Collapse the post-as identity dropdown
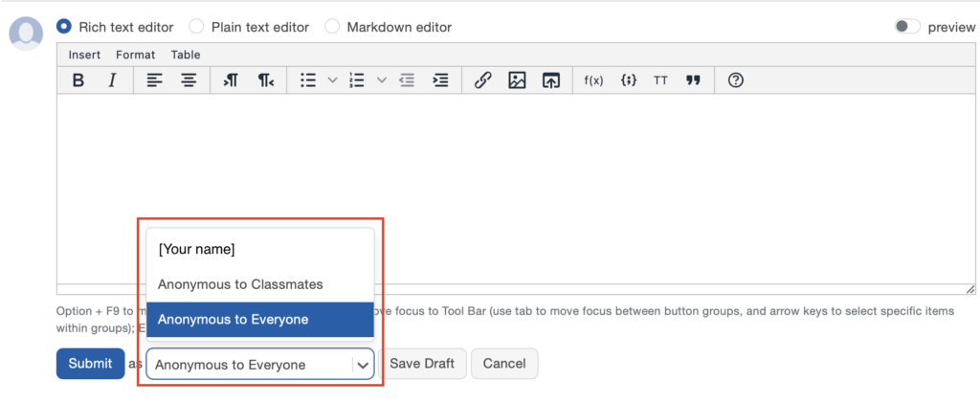 (362, 365)
